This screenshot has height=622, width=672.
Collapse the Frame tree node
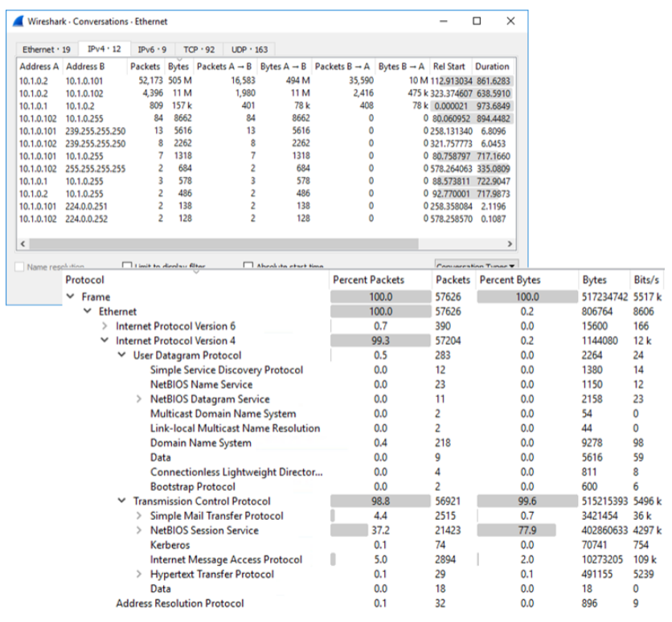click(71, 297)
